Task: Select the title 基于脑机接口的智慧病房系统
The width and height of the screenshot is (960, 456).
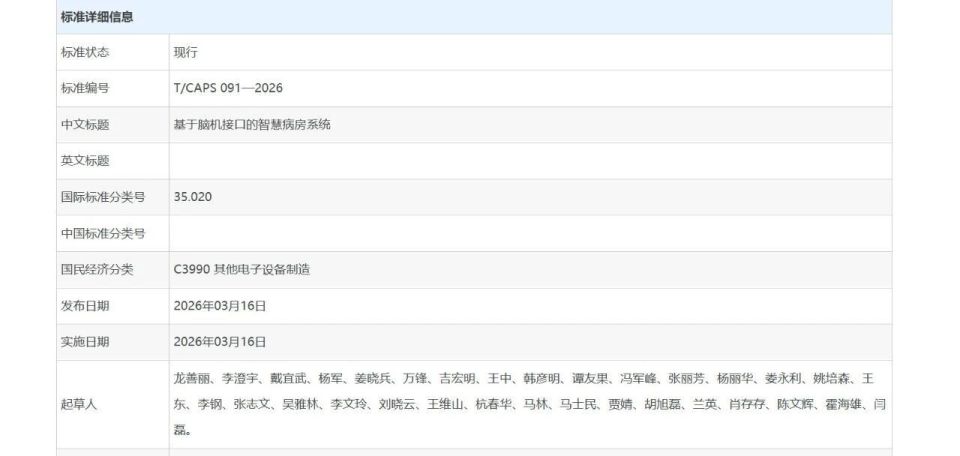Action: (252, 125)
